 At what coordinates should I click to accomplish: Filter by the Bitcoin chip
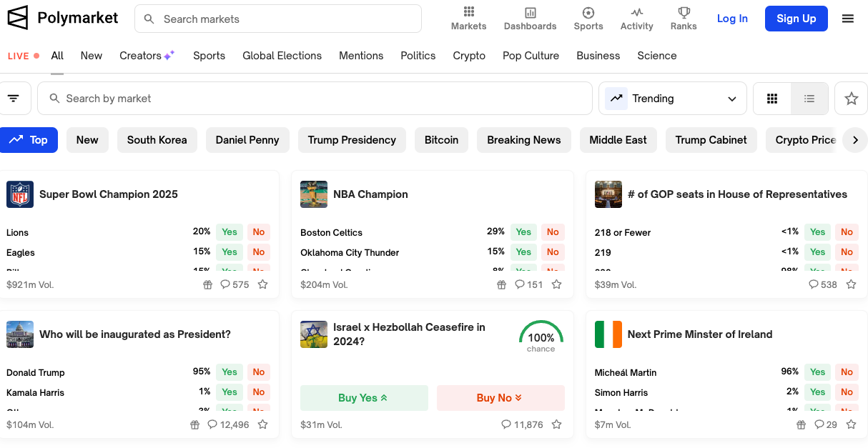tap(441, 140)
